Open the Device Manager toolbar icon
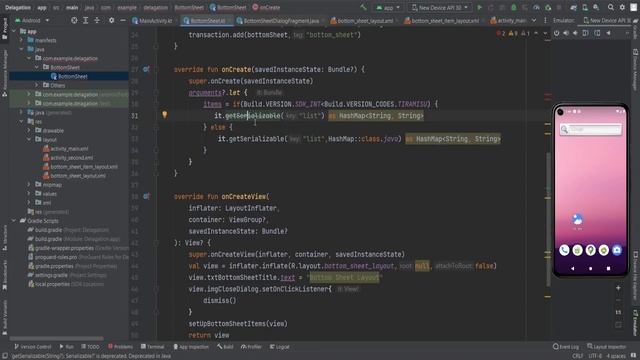 (x=585, y=7)
